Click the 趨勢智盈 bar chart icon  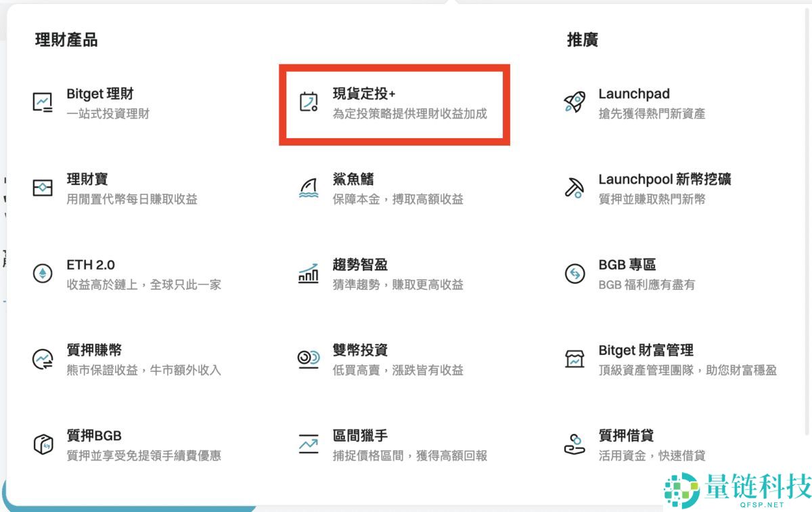tap(309, 273)
